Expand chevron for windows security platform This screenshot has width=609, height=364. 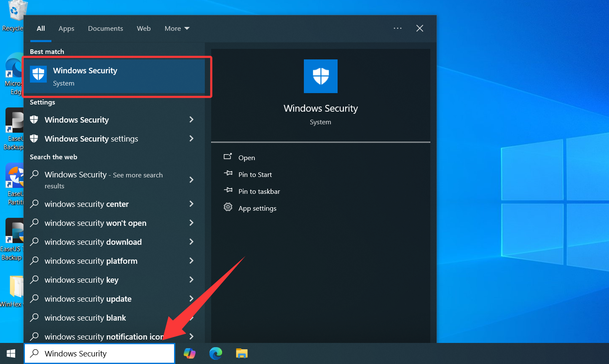192,261
